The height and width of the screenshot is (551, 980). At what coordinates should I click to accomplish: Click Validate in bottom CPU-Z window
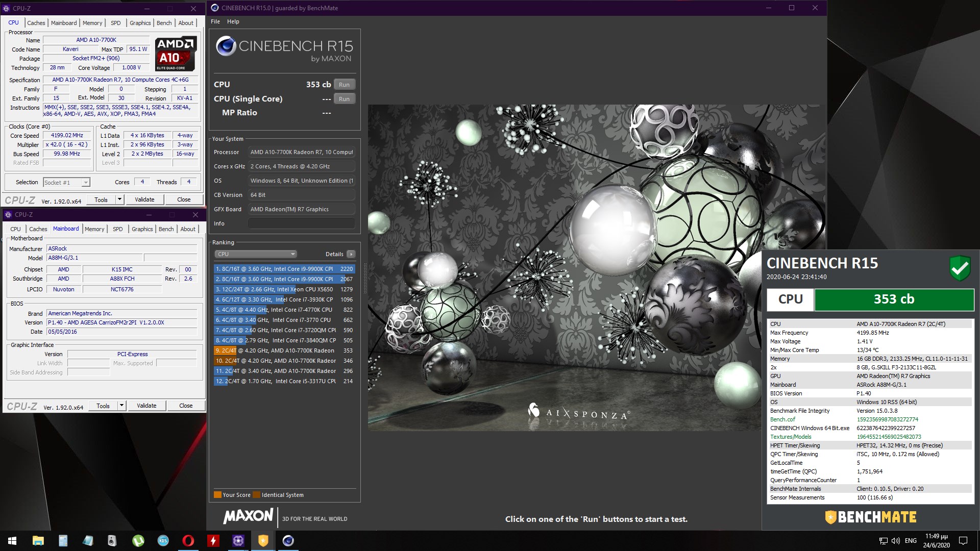click(x=146, y=406)
